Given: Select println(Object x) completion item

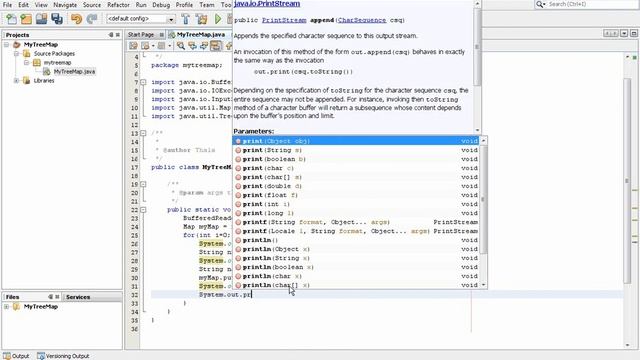Looking at the screenshot, I should point(356,249).
